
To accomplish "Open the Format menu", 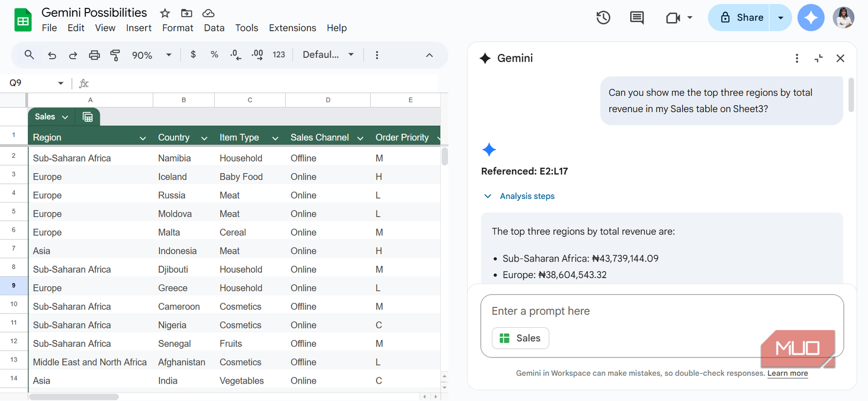I will [x=178, y=28].
